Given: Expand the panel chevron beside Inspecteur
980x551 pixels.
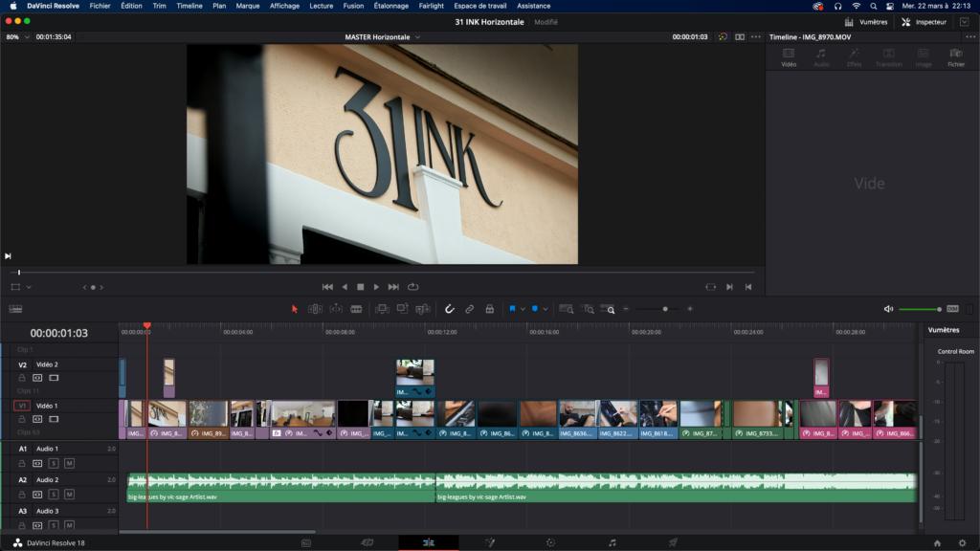Looking at the screenshot, I should coord(965,22).
